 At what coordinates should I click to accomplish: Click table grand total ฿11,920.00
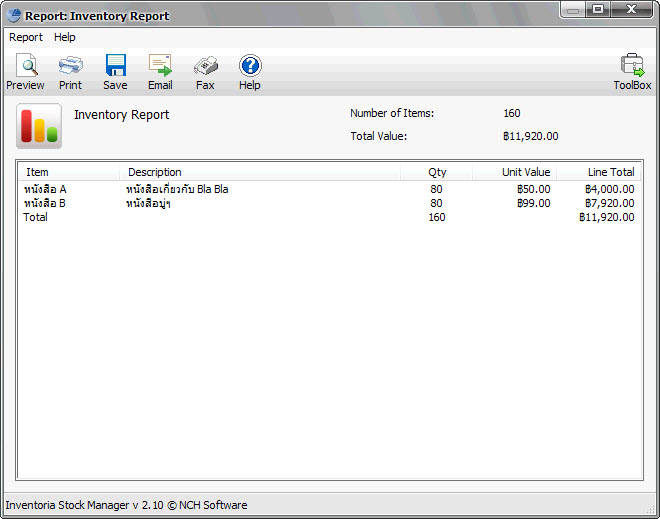click(607, 217)
